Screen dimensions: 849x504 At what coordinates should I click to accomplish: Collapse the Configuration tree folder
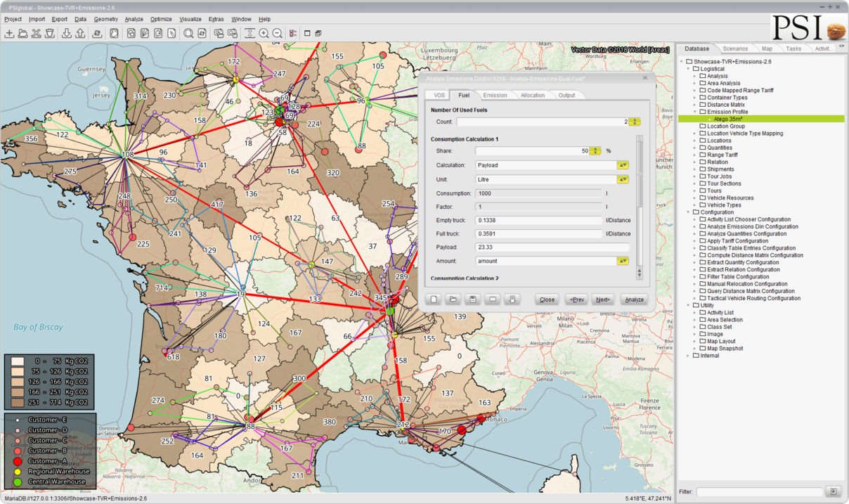click(688, 212)
